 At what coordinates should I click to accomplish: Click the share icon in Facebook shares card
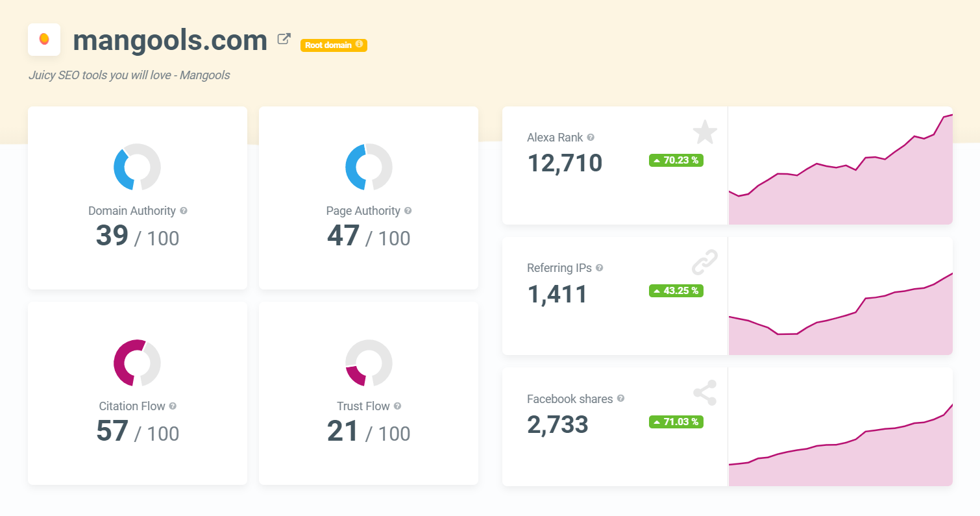tap(705, 393)
